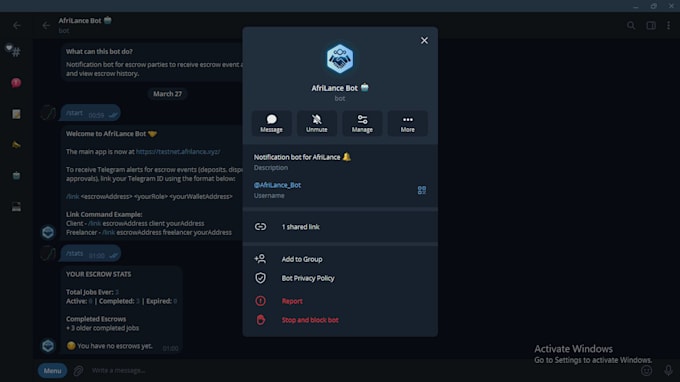Minimize the Telegram window
The width and height of the screenshot is (680, 382).
[x=636, y=6]
